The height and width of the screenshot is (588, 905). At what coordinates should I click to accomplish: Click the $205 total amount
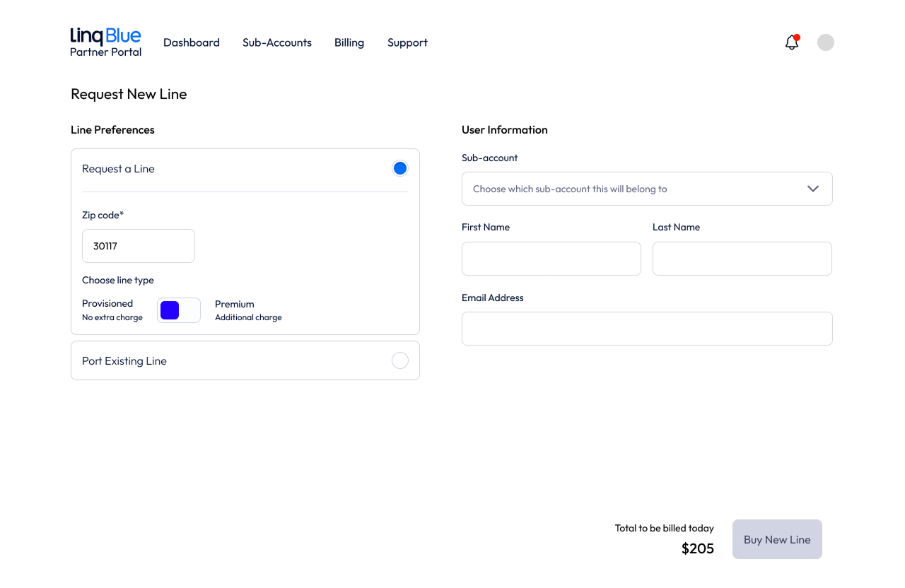click(698, 548)
